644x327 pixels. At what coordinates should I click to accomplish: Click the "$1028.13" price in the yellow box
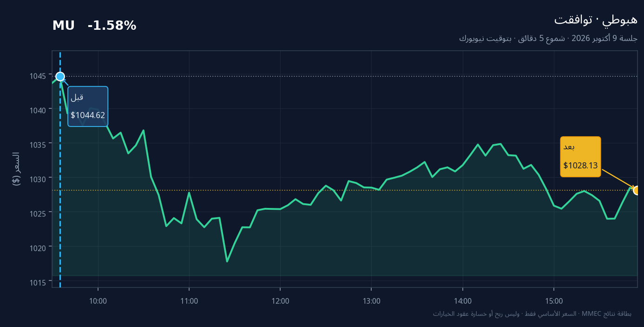(580, 166)
